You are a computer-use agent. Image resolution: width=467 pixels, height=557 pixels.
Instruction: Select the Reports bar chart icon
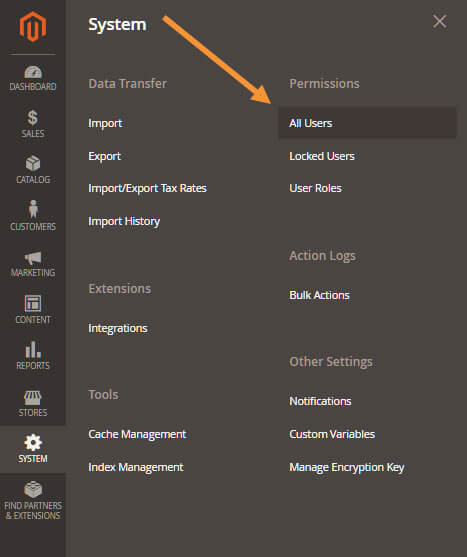coord(33,350)
